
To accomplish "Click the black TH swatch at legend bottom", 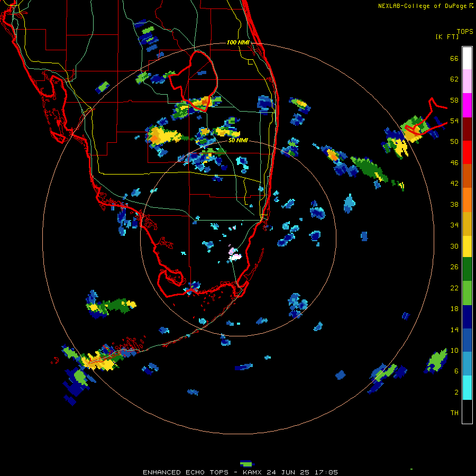I will (x=467, y=411).
